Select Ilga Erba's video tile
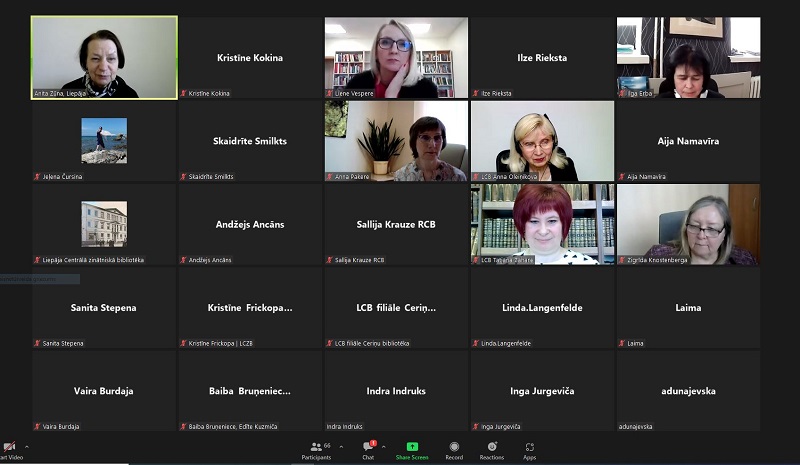The image size is (800, 465). [x=688, y=57]
